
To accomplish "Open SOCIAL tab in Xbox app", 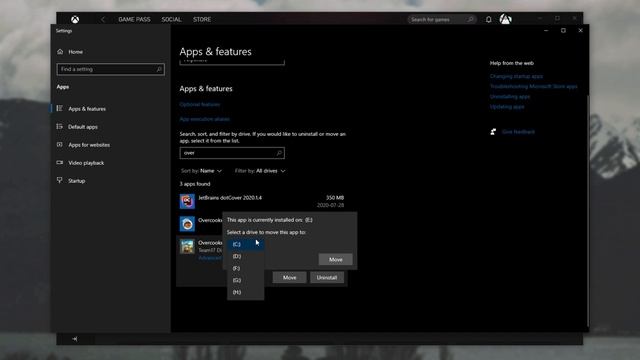I will click(x=171, y=19).
